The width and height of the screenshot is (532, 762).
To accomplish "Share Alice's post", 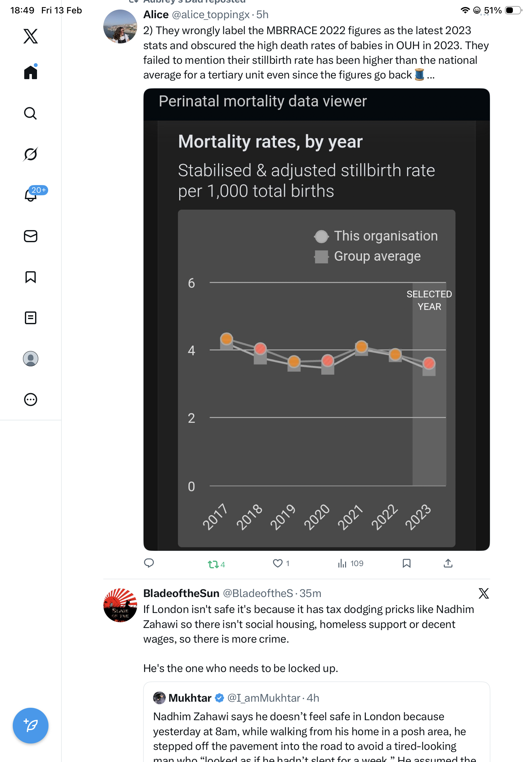I will pos(448,563).
